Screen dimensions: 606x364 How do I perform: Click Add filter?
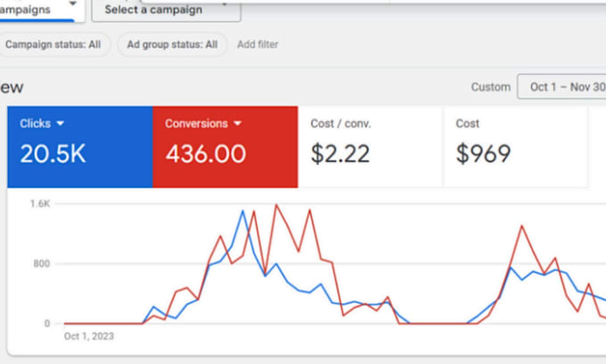point(258,44)
